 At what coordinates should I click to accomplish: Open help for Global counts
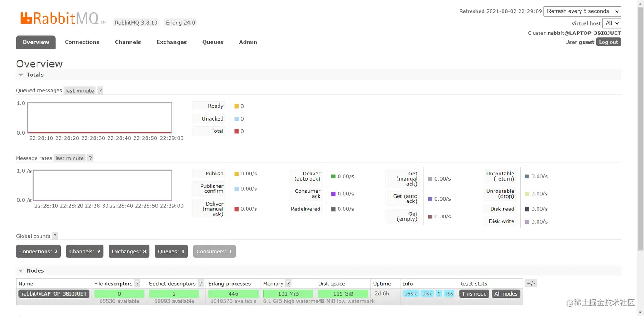click(55, 236)
